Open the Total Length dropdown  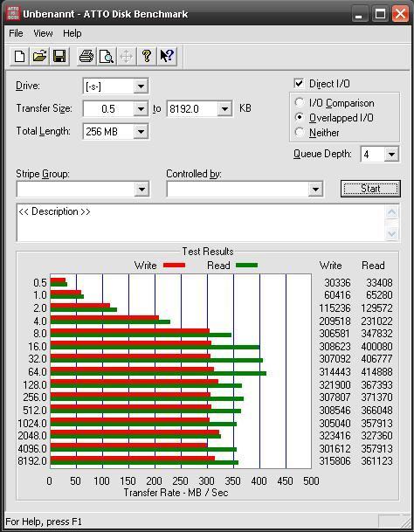(x=141, y=131)
